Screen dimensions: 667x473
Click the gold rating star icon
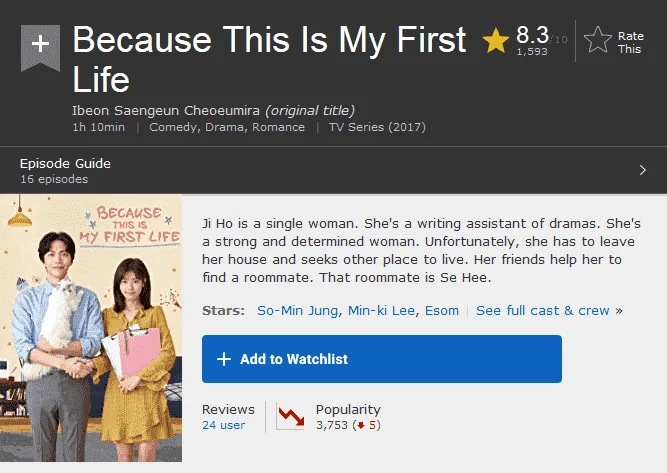pyautogui.click(x=496, y=40)
